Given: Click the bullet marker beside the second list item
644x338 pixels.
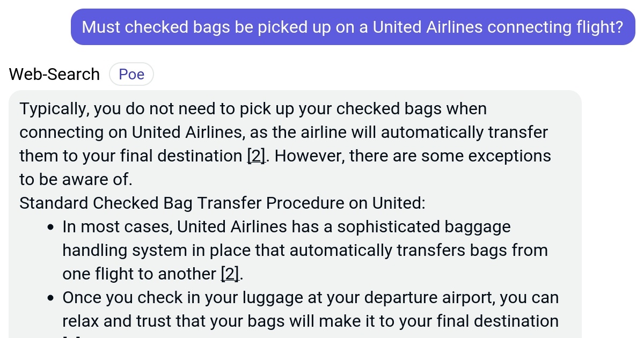Looking at the screenshot, I should (50, 297).
